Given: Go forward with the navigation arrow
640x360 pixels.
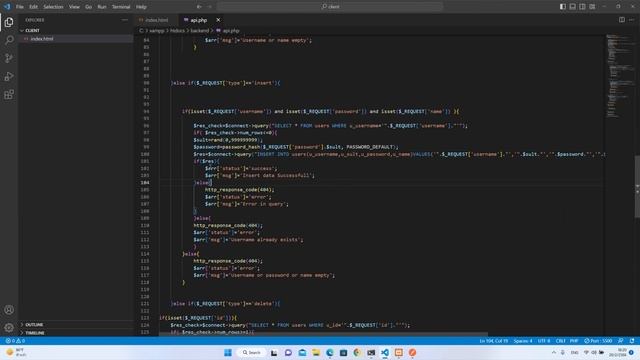Looking at the screenshot, I should point(210,7).
